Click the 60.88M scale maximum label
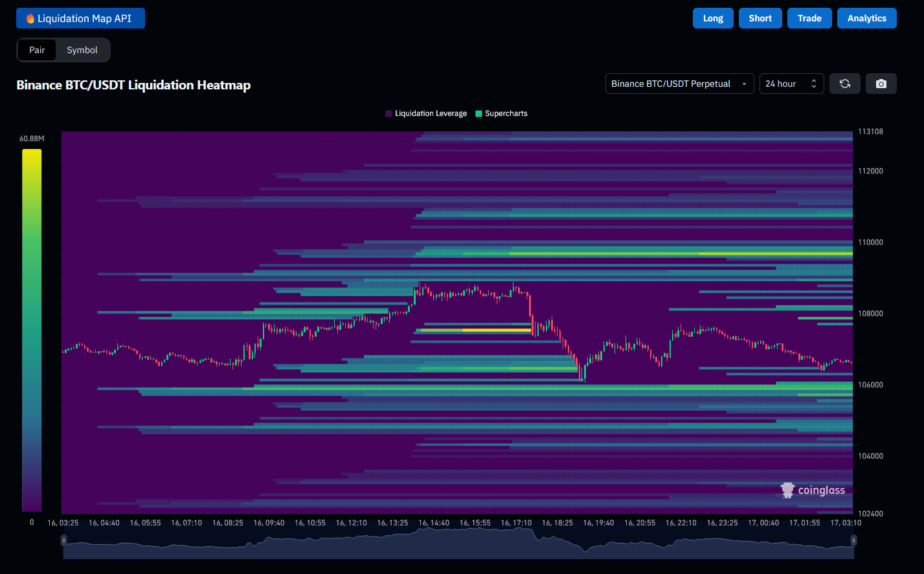This screenshot has width=924, height=574. click(32, 139)
